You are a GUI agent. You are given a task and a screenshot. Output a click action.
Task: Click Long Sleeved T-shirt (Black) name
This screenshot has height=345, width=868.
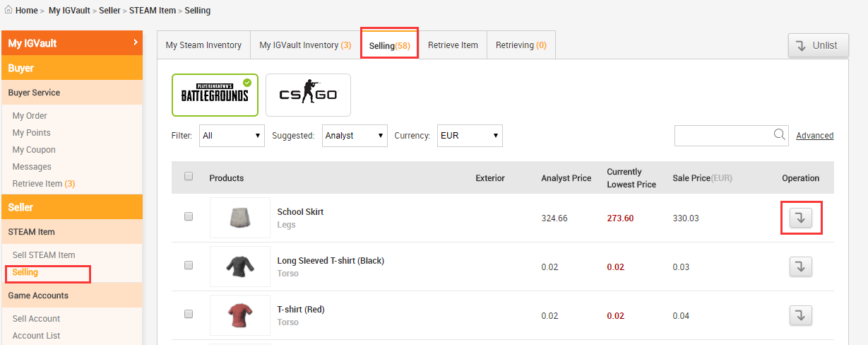pyautogui.click(x=331, y=261)
